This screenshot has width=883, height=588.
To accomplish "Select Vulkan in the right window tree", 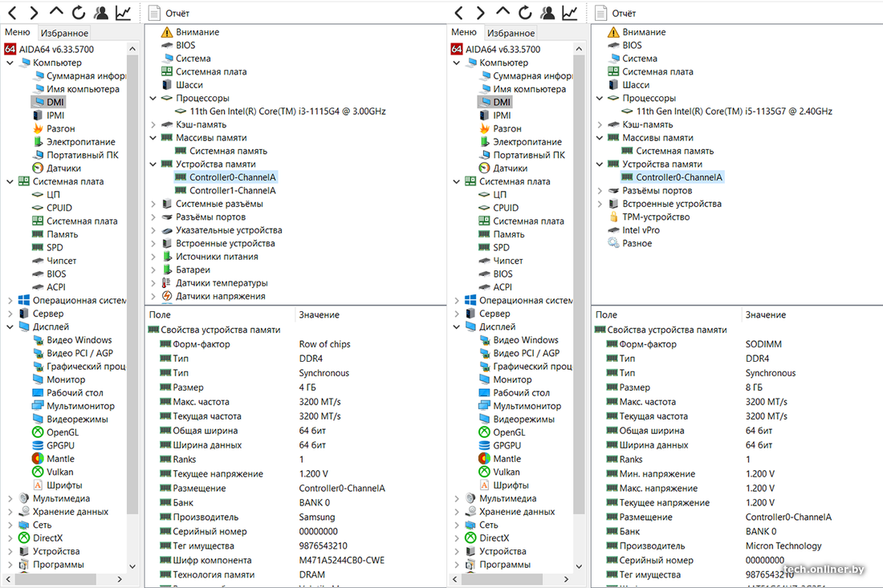I will [x=500, y=472].
